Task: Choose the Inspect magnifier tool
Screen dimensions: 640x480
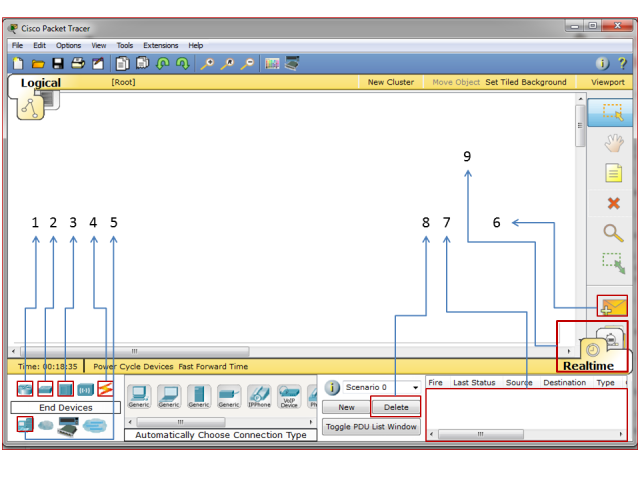Action: [x=613, y=233]
